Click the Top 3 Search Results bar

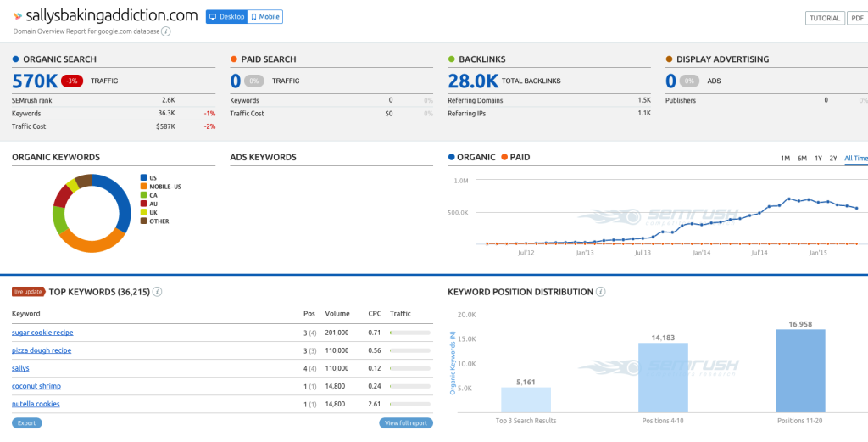pyautogui.click(x=526, y=400)
